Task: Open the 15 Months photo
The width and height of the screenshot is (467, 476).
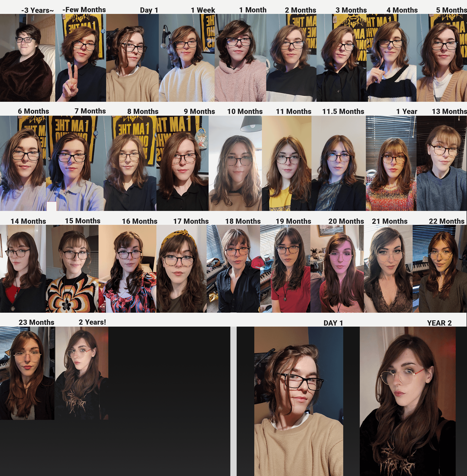Action: click(72, 269)
